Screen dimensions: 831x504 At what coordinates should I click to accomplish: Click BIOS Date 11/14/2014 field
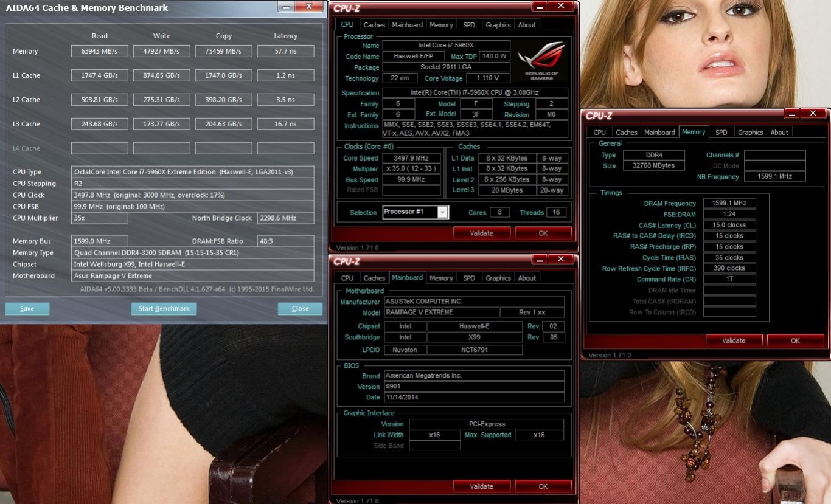[x=475, y=398]
